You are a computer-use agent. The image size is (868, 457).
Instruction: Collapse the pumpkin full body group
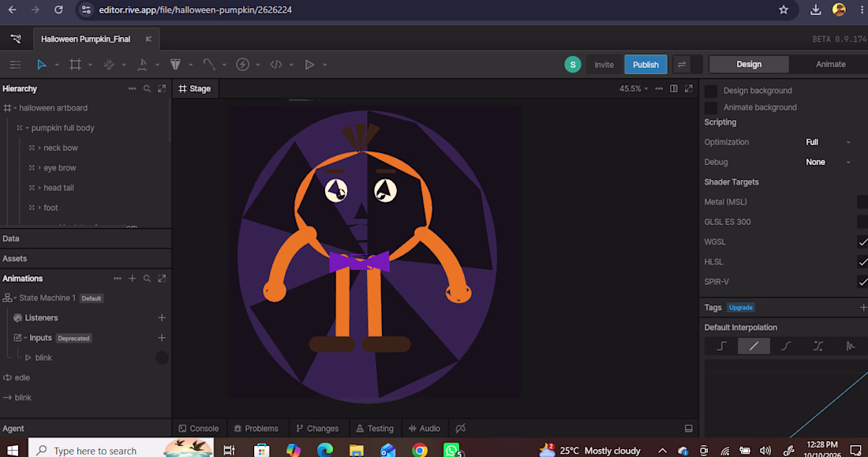(27, 128)
